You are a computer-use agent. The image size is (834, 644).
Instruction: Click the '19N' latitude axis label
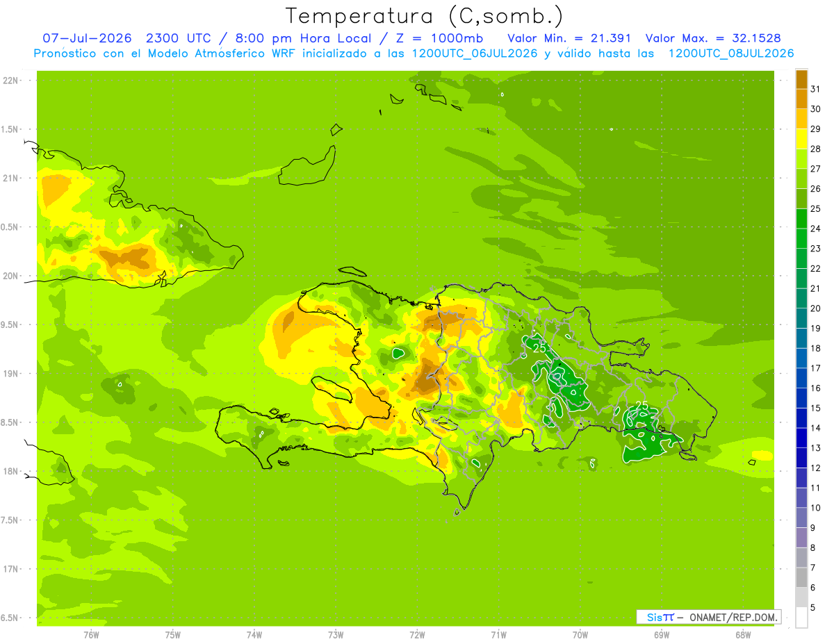[x=10, y=374]
